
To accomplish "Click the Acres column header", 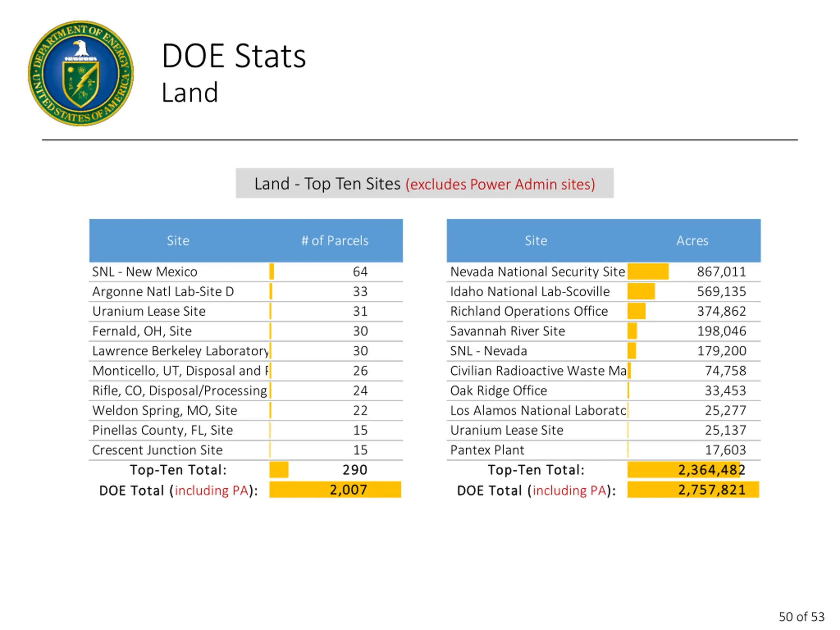I will [x=692, y=241].
